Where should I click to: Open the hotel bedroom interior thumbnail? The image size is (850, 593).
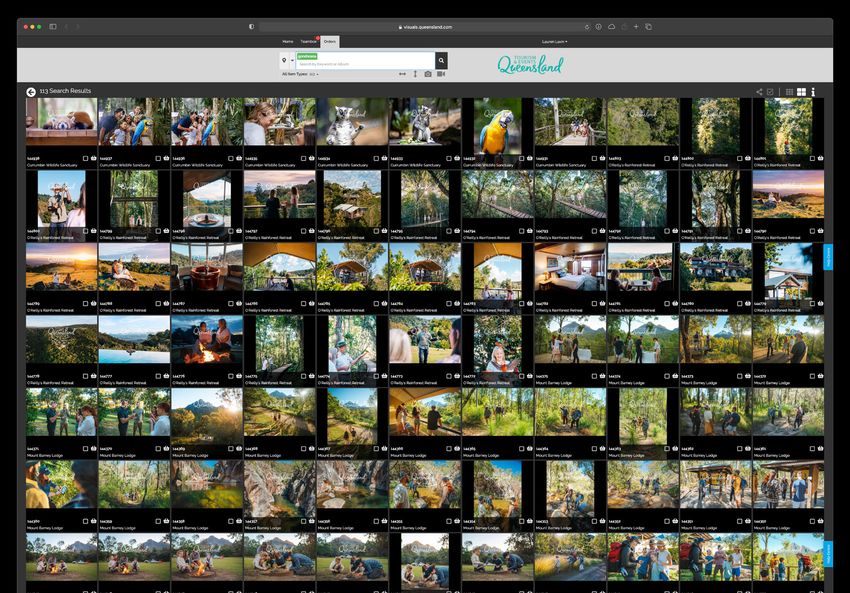(x=570, y=267)
